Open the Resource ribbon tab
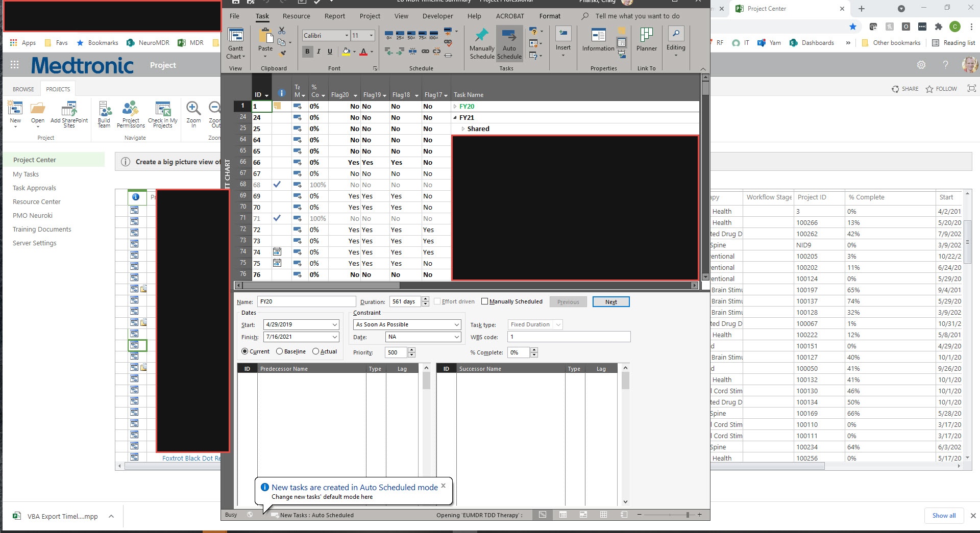This screenshot has width=980, height=533. coord(296,16)
